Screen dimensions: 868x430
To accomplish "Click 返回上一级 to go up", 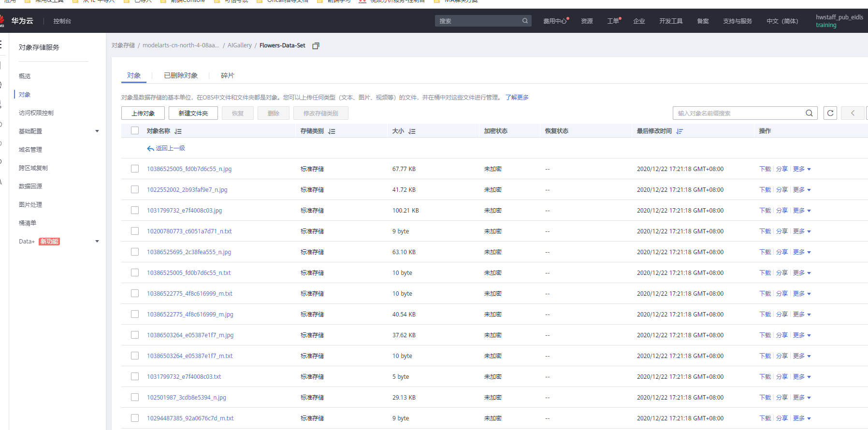I will point(170,148).
